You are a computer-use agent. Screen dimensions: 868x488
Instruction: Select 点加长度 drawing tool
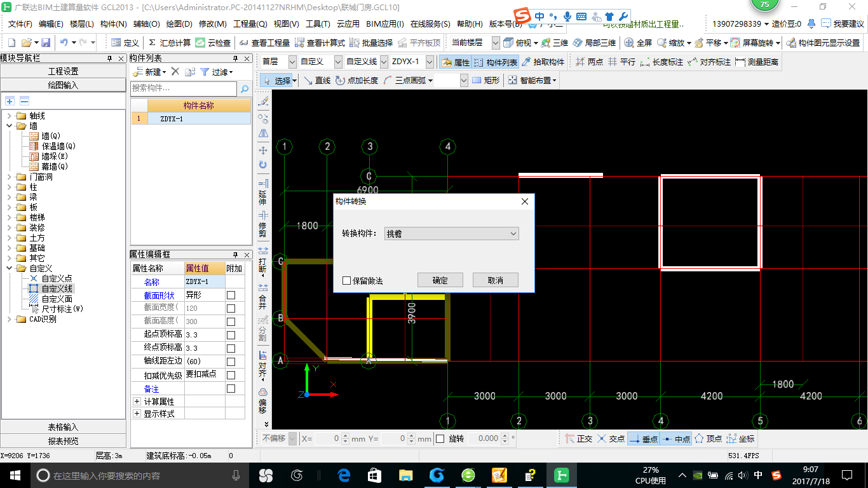coord(356,81)
